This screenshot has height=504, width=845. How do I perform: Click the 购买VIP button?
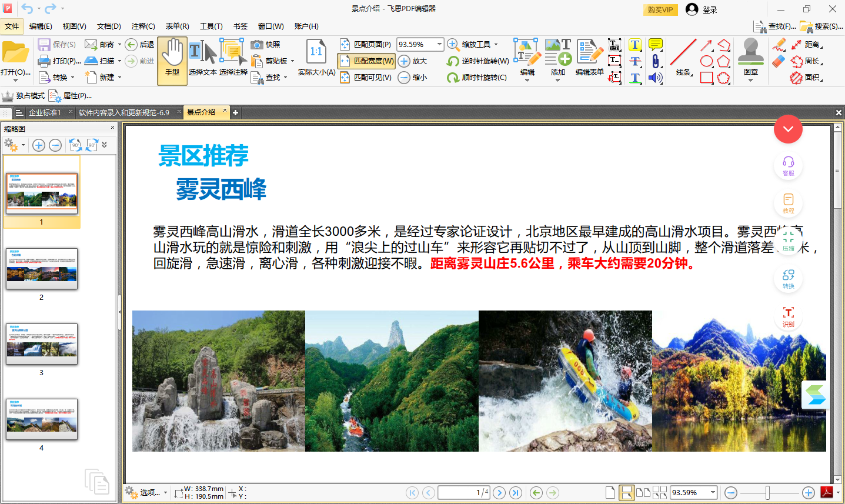(x=660, y=10)
